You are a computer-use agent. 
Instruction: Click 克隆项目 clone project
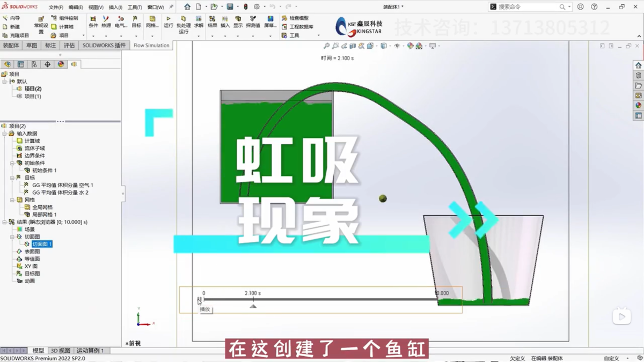click(x=16, y=35)
